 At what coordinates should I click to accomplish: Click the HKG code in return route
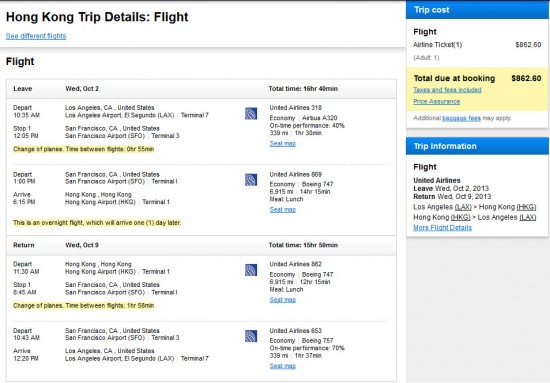click(461, 217)
